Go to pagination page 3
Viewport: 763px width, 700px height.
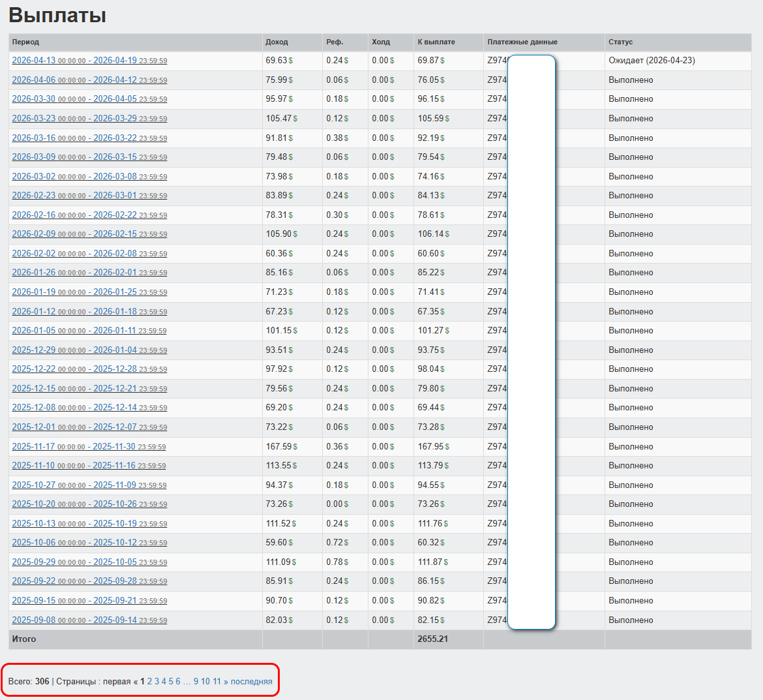pyautogui.click(x=157, y=681)
